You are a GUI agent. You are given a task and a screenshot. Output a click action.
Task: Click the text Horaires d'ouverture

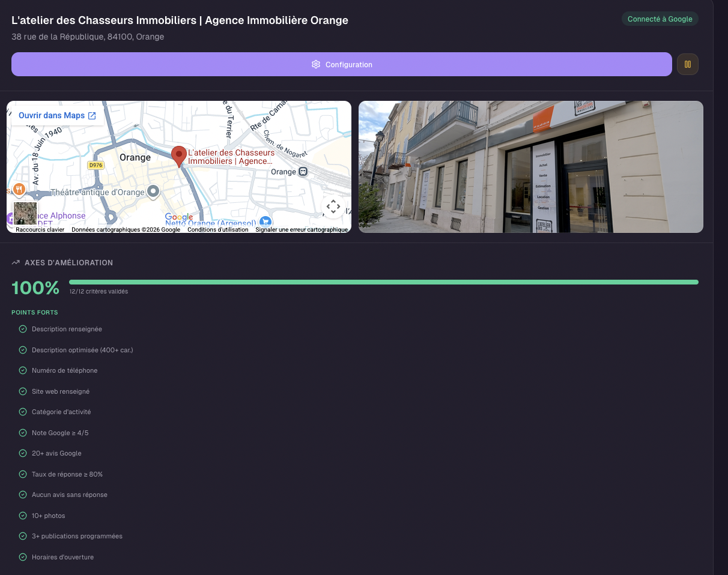[x=62, y=557]
